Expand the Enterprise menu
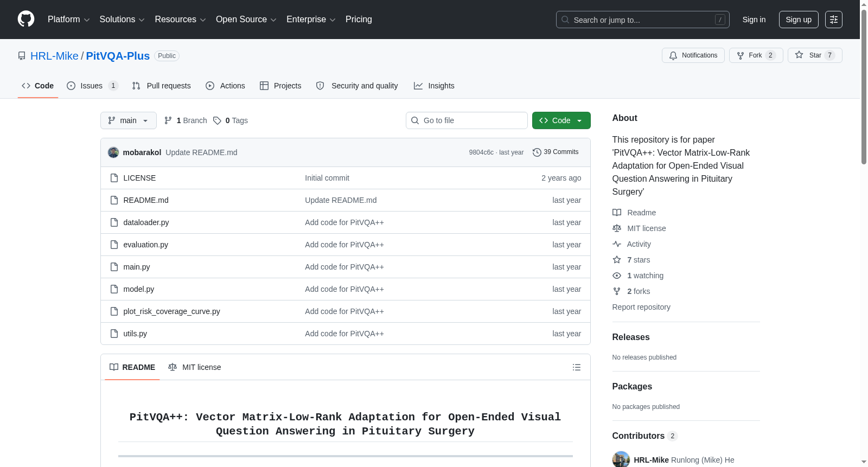The width and height of the screenshot is (868, 467). (x=311, y=20)
